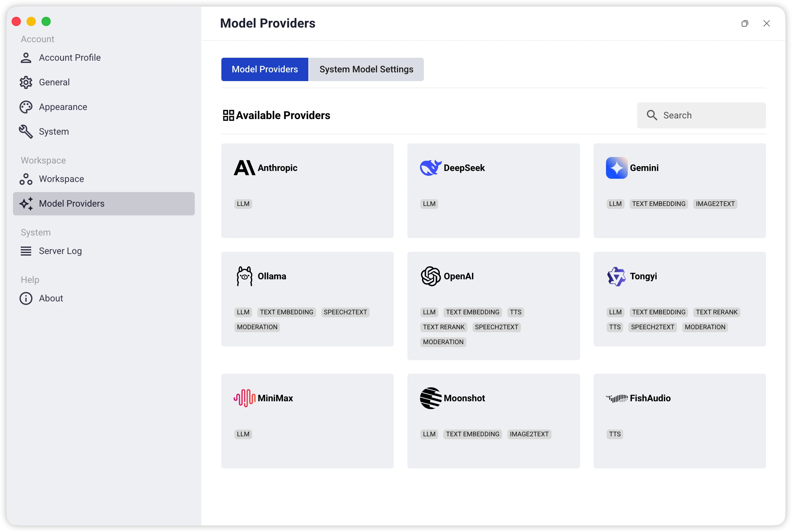Click the General gear icon
Image resolution: width=792 pixels, height=532 pixels.
point(26,82)
